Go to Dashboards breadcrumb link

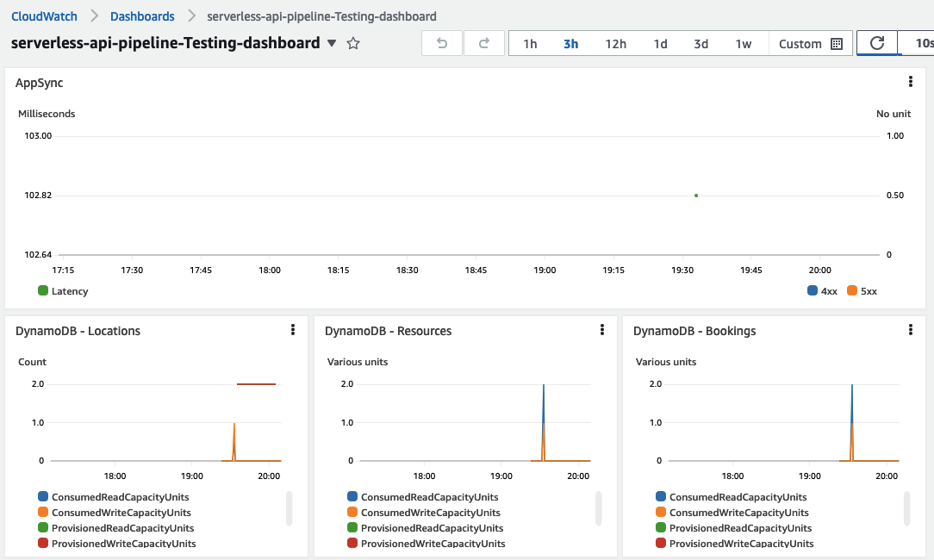point(142,16)
